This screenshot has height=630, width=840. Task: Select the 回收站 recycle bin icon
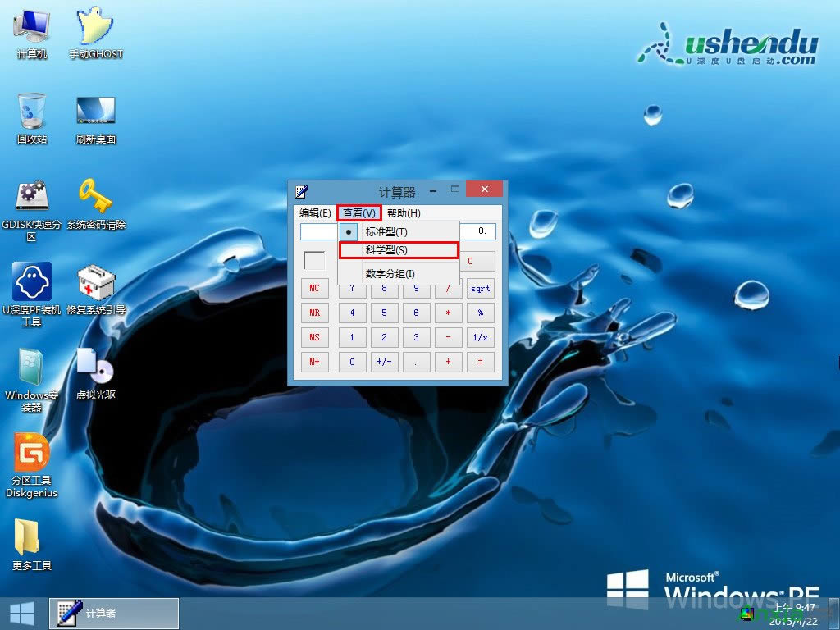point(32,118)
